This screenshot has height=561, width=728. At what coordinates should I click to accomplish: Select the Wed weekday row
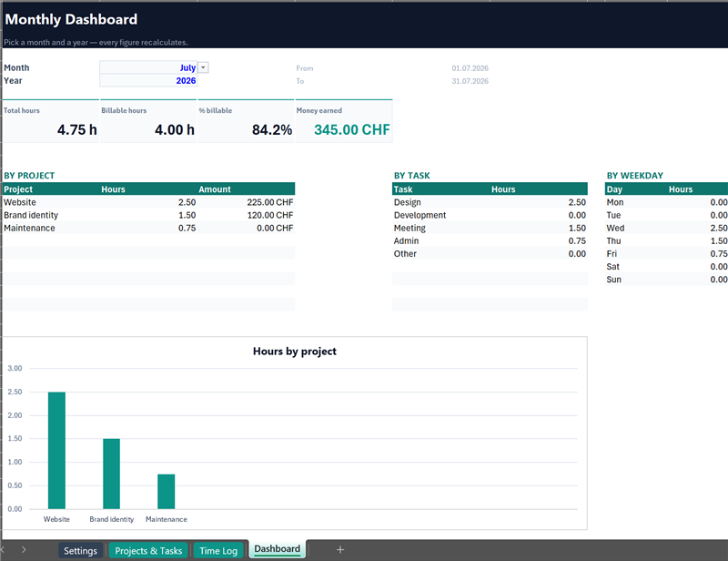click(667, 229)
